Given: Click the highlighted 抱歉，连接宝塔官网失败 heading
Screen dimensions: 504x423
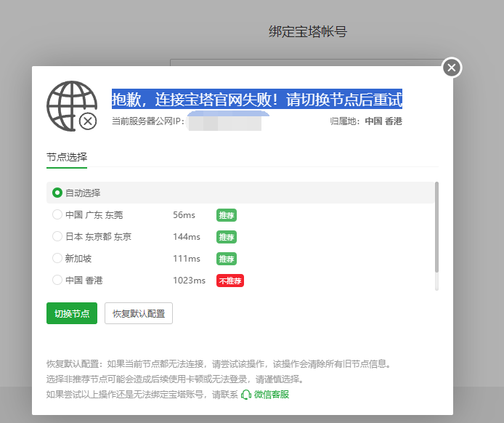Looking at the screenshot, I should [257, 99].
